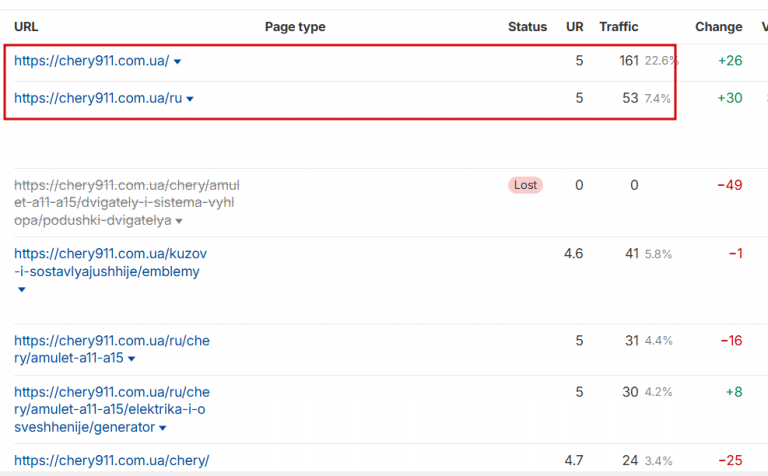
Task: Open caret menu for lost podushki-dvigatelya URL
Action: pos(179,221)
